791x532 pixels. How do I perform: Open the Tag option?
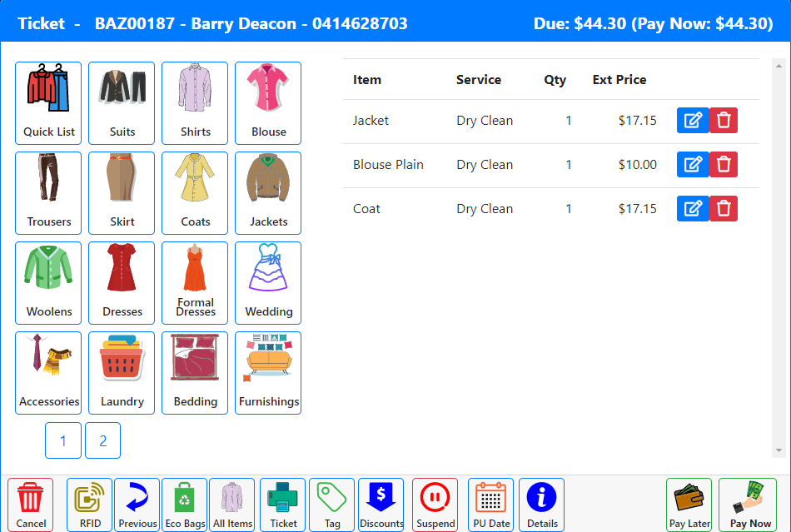[332, 505]
